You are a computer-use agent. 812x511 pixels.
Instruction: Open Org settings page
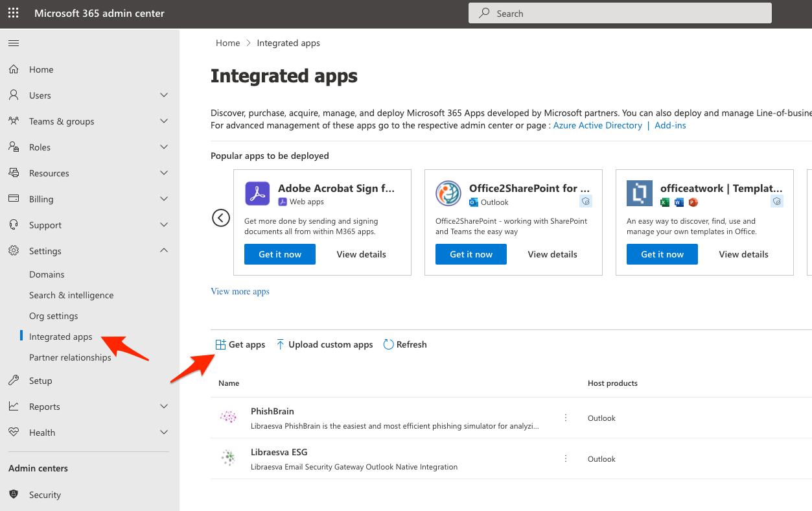pyautogui.click(x=54, y=316)
